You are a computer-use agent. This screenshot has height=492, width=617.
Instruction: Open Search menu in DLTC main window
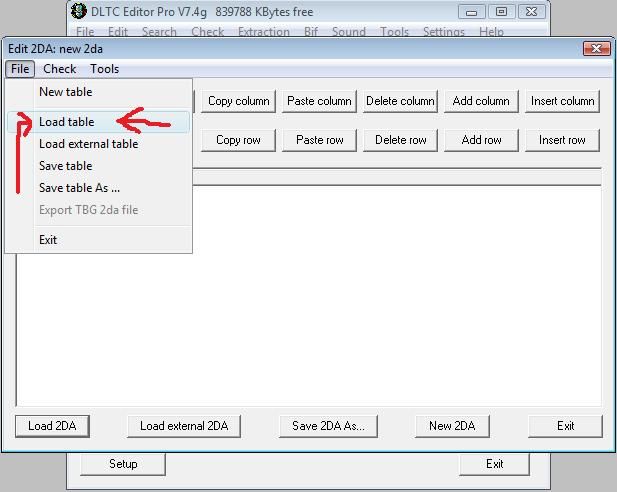tap(159, 31)
